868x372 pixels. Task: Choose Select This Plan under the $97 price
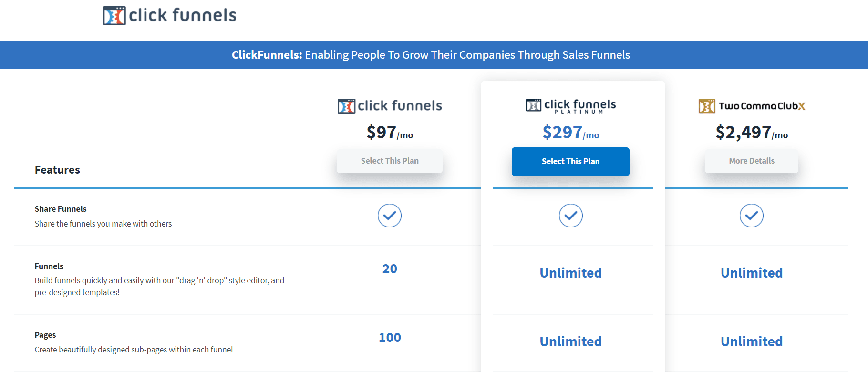pos(389,161)
